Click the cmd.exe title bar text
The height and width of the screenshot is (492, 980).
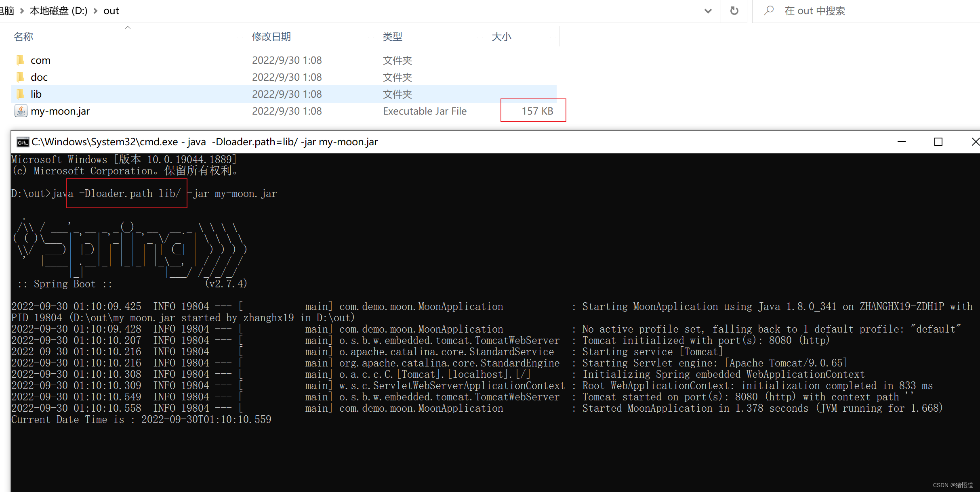click(204, 142)
